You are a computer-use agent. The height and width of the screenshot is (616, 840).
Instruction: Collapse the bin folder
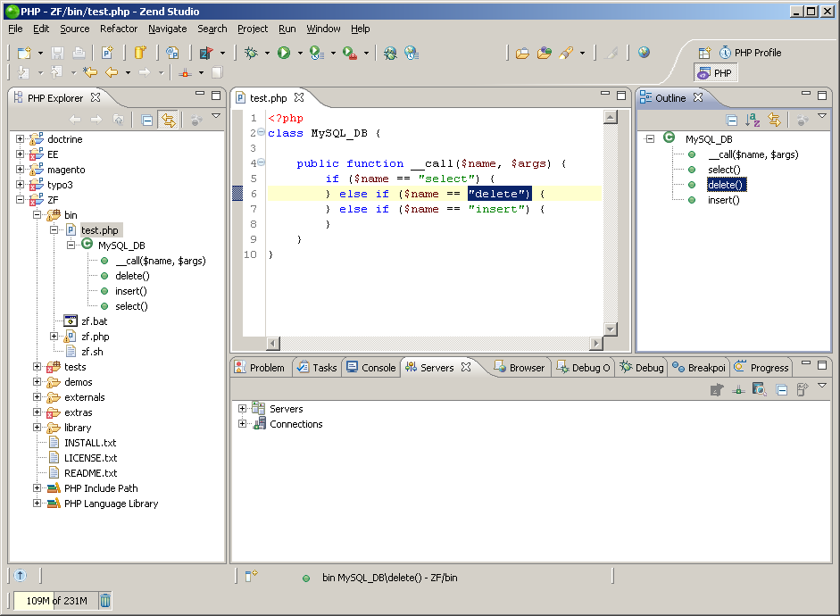click(x=37, y=215)
